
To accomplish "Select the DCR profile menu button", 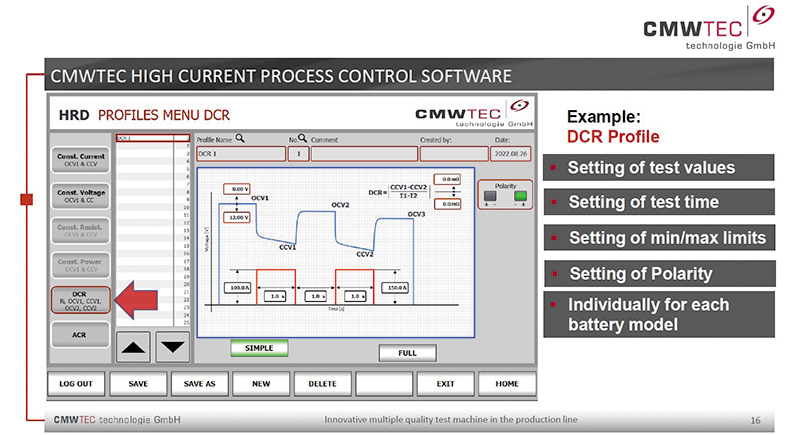I will tap(81, 300).
